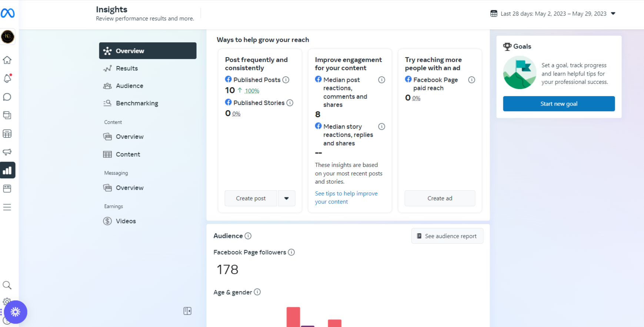Viewport: 644px width, 327px height.
Task: Select Results in the Insights menu
Action: pyautogui.click(x=127, y=68)
